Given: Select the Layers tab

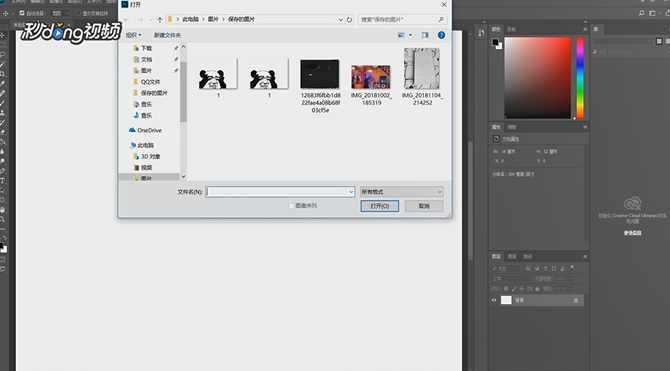Looking at the screenshot, I should coord(496,256).
